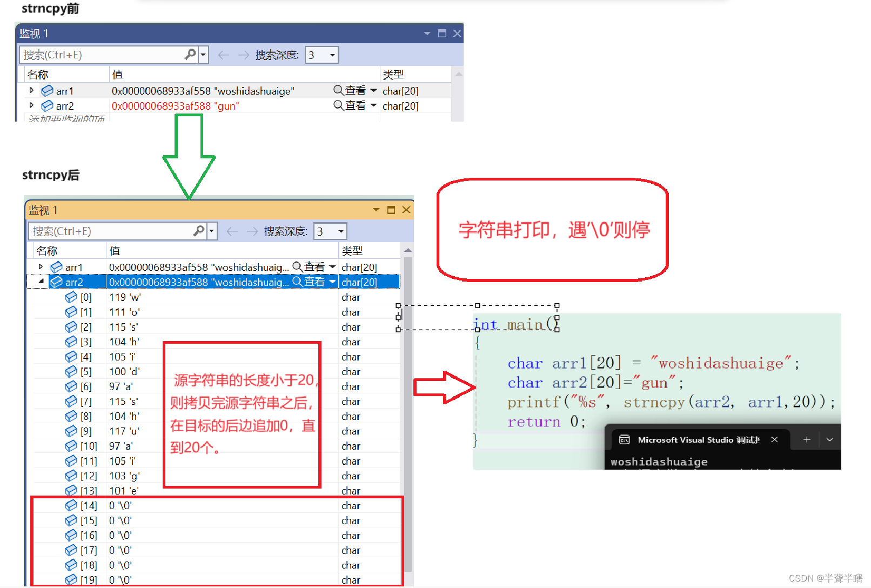
Task: Click the element icon of arr2 [12]
Action: 71,476
